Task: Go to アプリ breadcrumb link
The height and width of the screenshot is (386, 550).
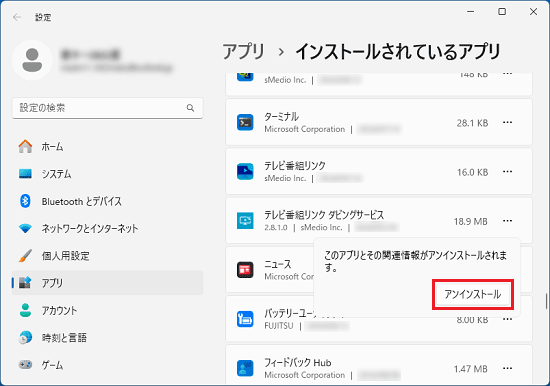Action: coord(243,52)
